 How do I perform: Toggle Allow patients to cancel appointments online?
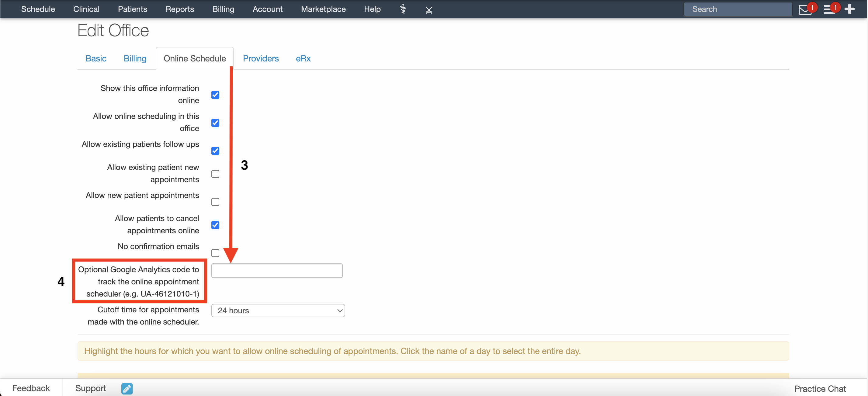pos(215,225)
